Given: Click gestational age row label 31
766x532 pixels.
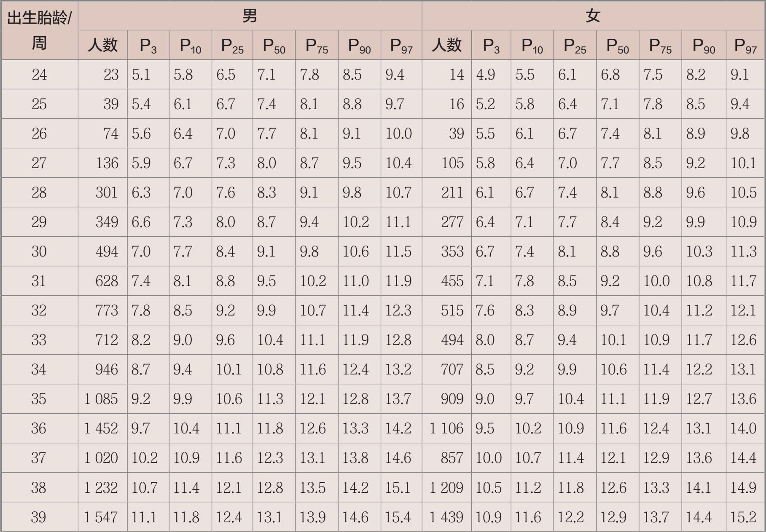Looking at the screenshot, I should [39, 281].
